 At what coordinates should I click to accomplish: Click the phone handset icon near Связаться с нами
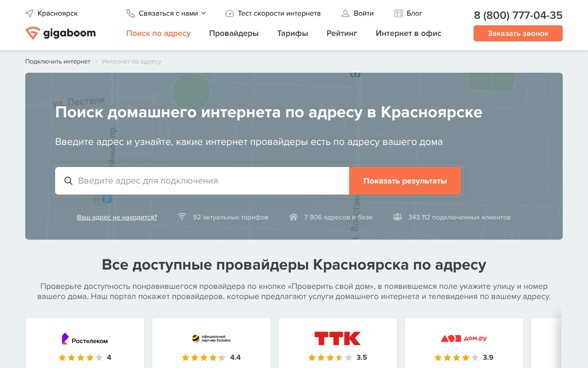(x=130, y=13)
